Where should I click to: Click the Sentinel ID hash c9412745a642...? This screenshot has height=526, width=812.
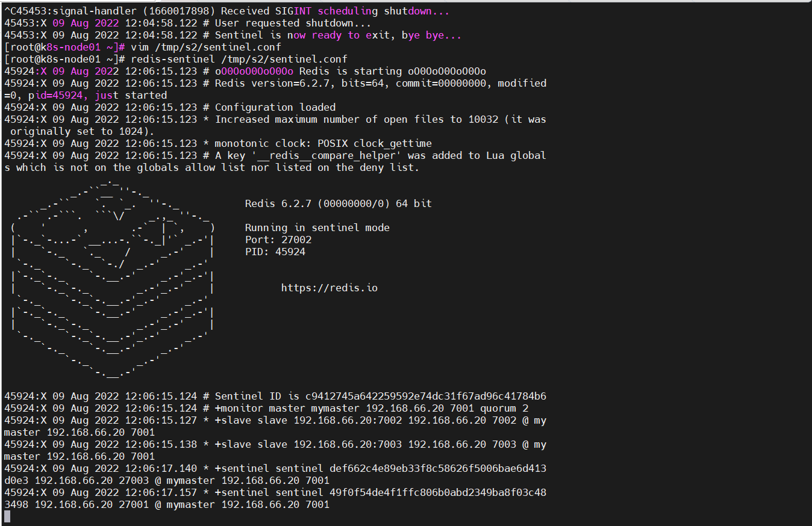coord(426,396)
